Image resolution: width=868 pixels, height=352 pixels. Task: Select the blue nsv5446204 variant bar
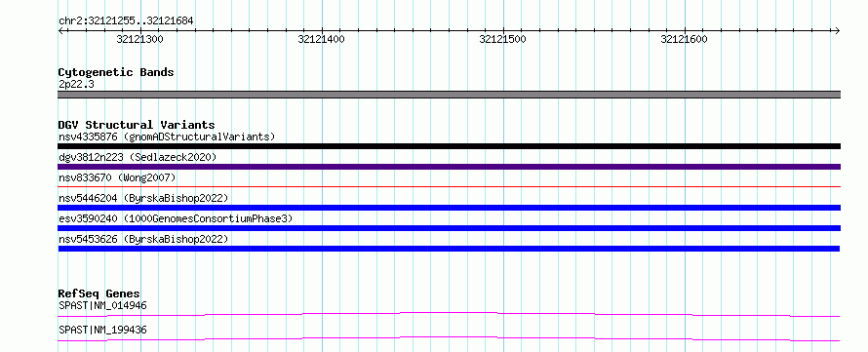450,208
